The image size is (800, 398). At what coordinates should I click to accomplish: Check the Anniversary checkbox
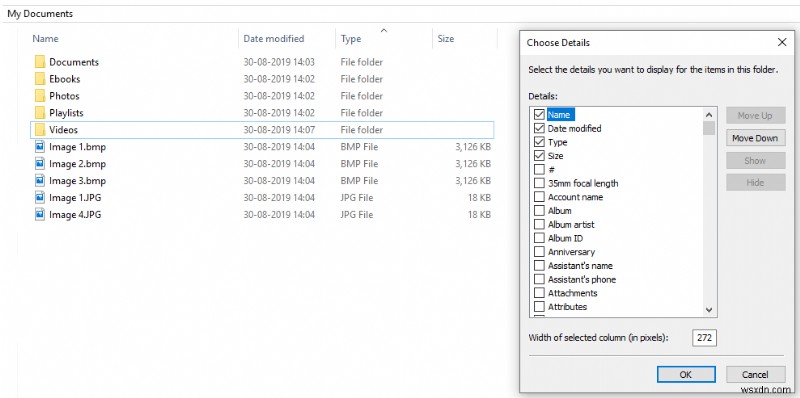pos(539,252)
